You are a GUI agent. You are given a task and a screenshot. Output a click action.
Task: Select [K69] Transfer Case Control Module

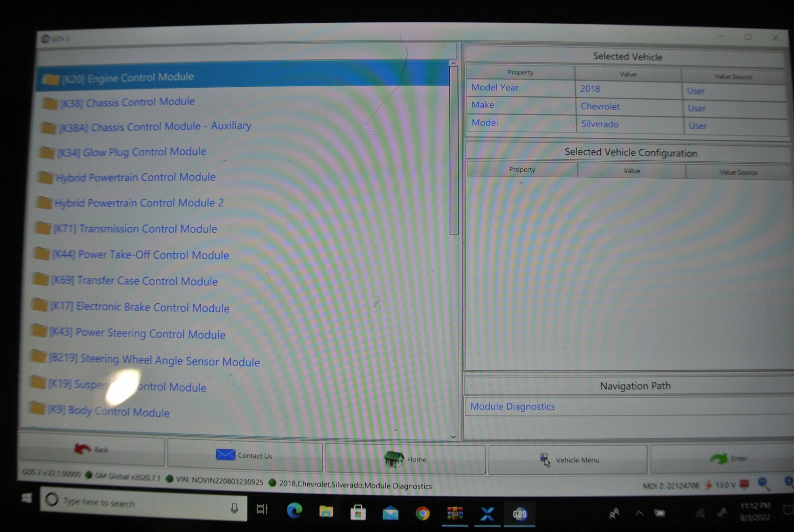134,281
